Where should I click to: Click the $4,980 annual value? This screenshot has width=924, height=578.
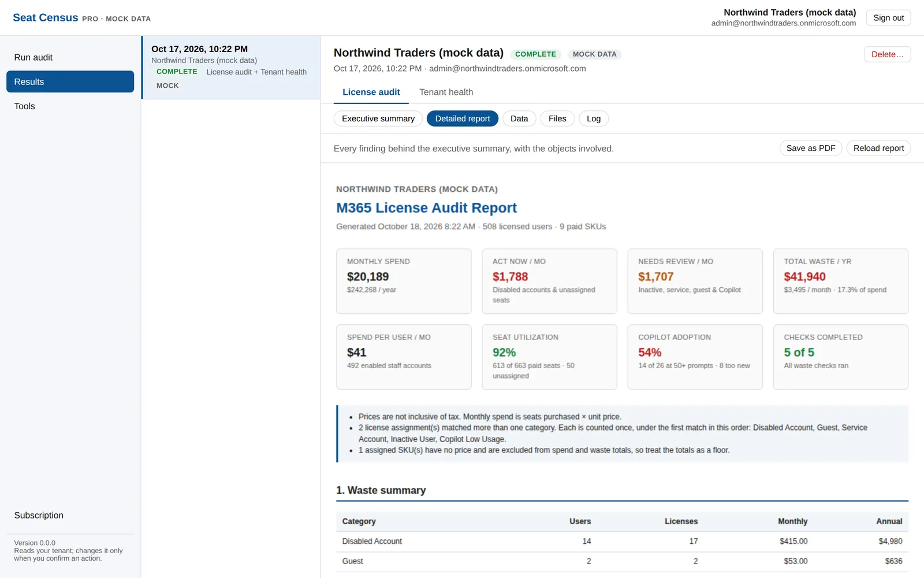[891, 542]
